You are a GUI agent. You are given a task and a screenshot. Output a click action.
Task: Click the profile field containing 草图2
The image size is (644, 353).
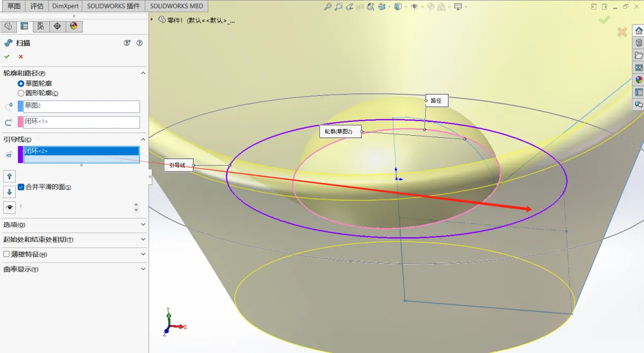(x=81, y=106)
